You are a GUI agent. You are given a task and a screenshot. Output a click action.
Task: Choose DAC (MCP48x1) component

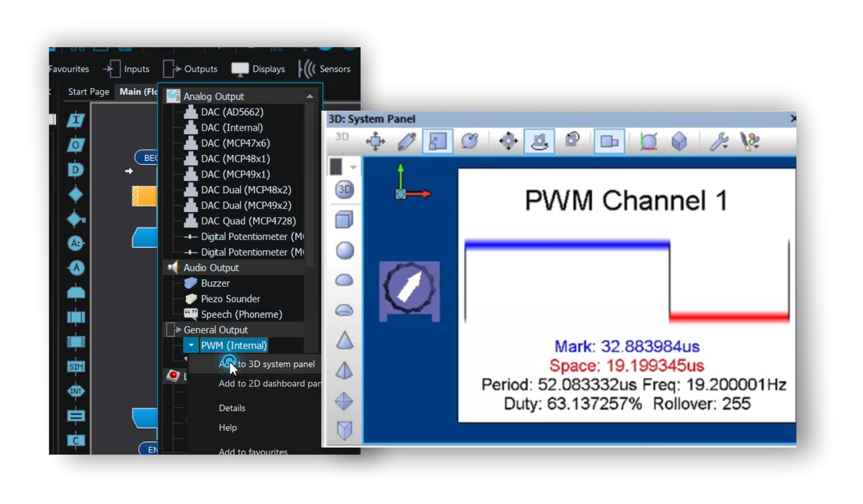(x=227, y=159)
